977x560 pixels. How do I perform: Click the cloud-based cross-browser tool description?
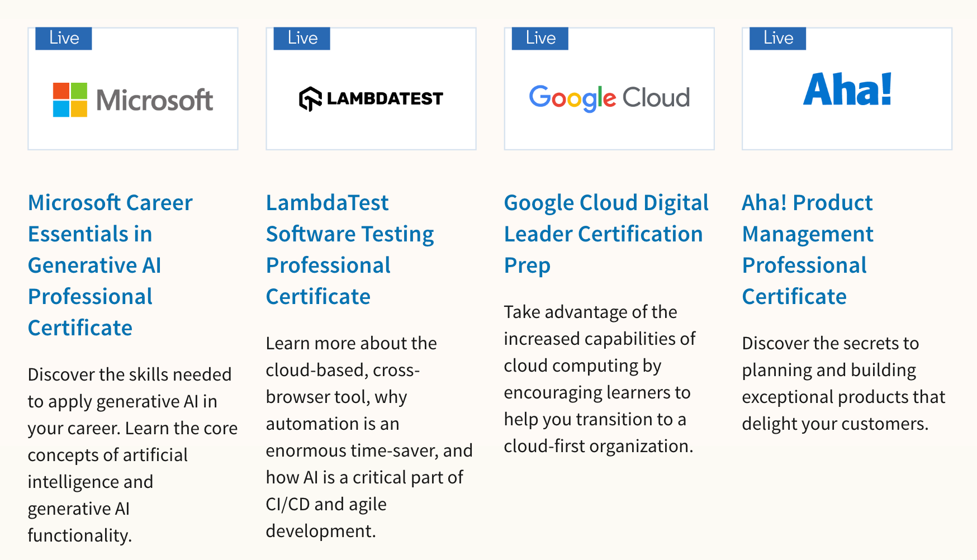point(370,437)
